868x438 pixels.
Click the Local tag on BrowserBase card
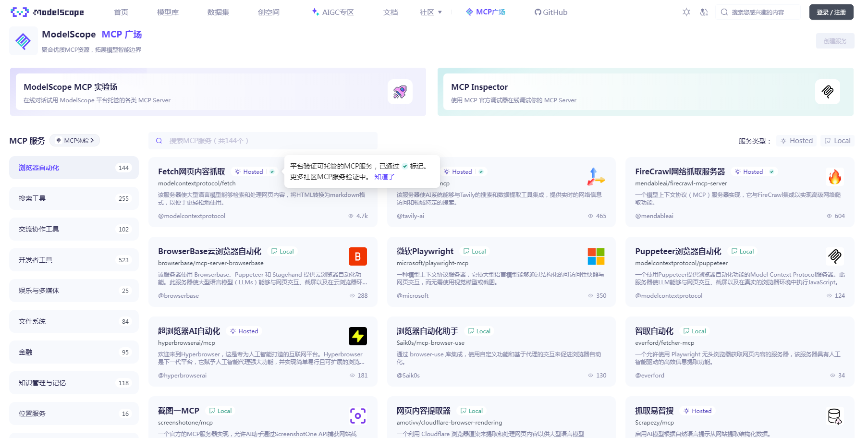pyautogui.click(x=282, y=251)
